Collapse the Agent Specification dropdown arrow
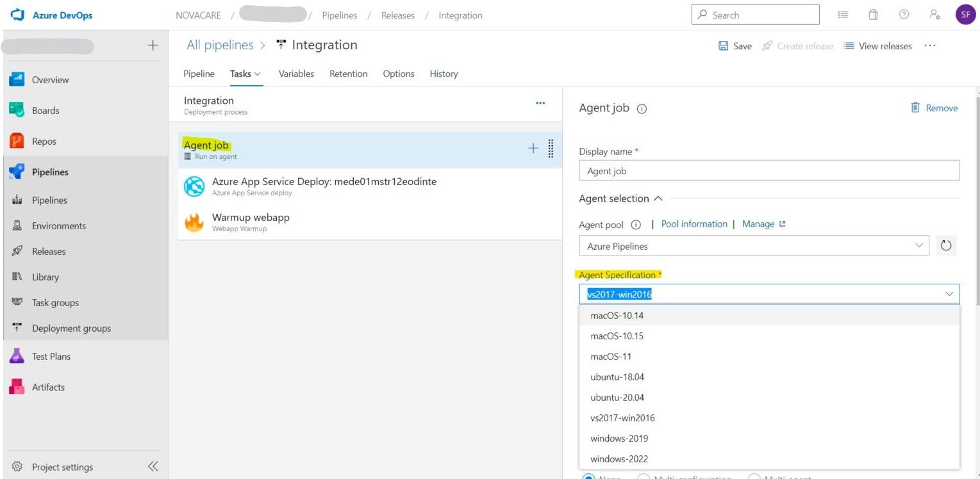Screen dimensions: 980x479 (x=949, y=294)
